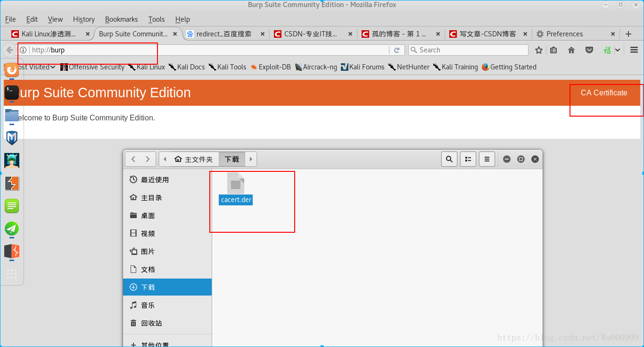The image size is (644, 347).
Task: Open Offensive Security bookmark
Action: tap(92, 67)
